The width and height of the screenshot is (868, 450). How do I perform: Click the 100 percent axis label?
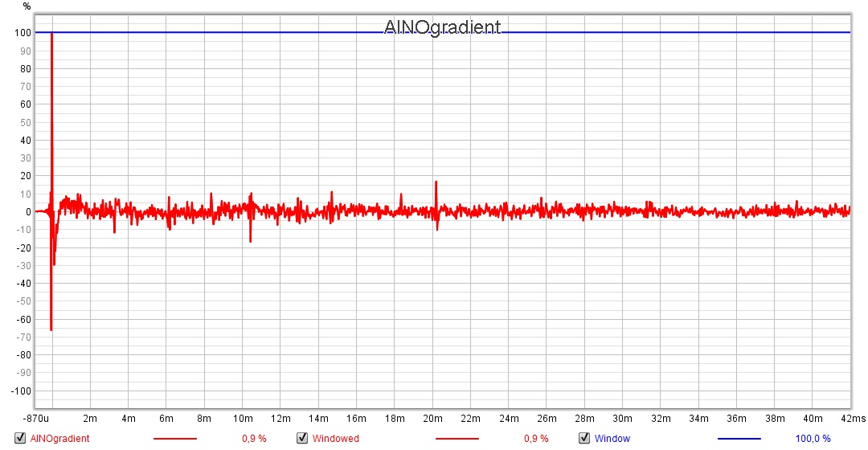(x=23, y=33)
